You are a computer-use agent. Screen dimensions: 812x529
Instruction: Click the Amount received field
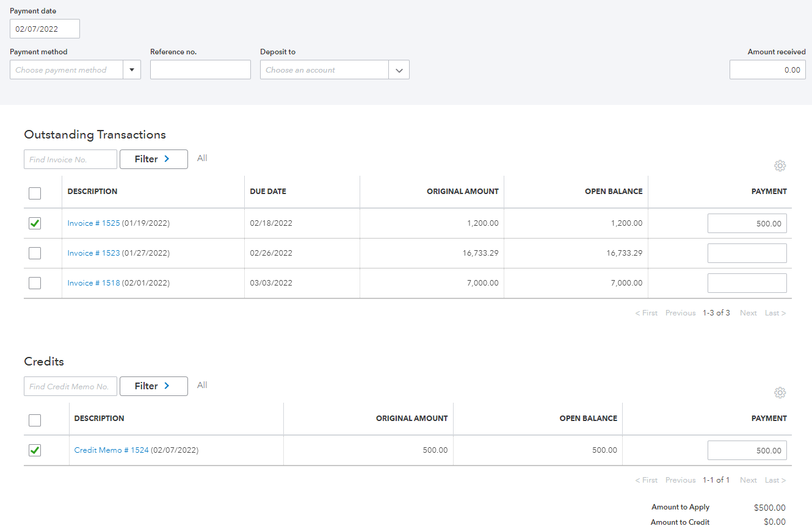pyautogui.click(x=767, y=70)
